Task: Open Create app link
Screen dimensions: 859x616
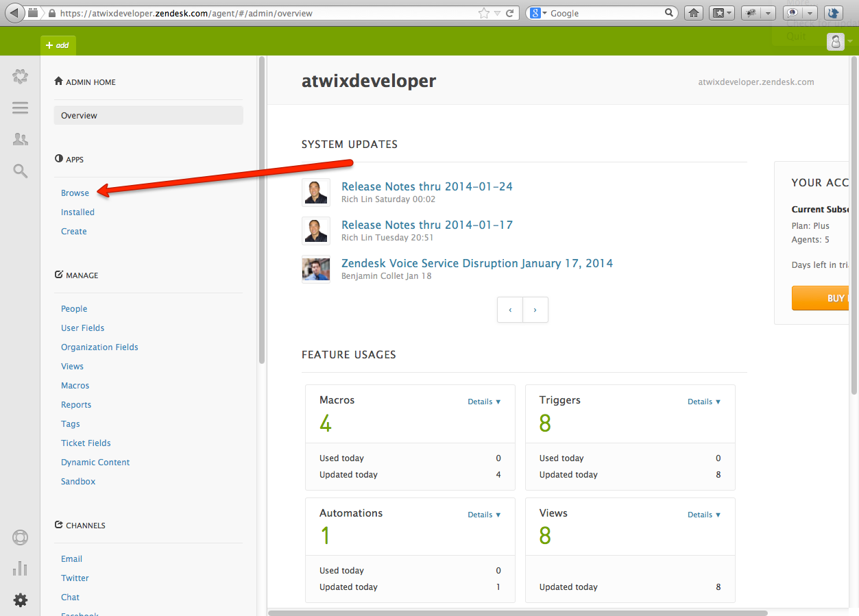Action: (73, 231)
